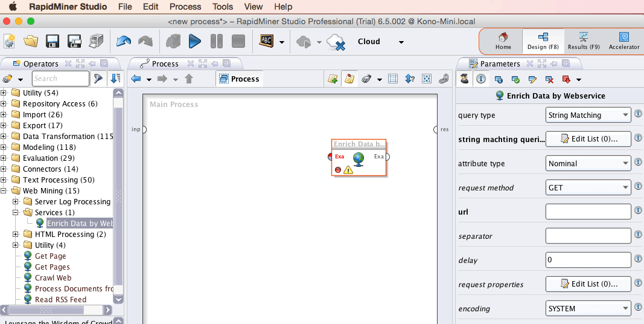Viewport: 644px width, 324px height.
Task: Open the breakpoint dropdown arrow
Action: 579,80
